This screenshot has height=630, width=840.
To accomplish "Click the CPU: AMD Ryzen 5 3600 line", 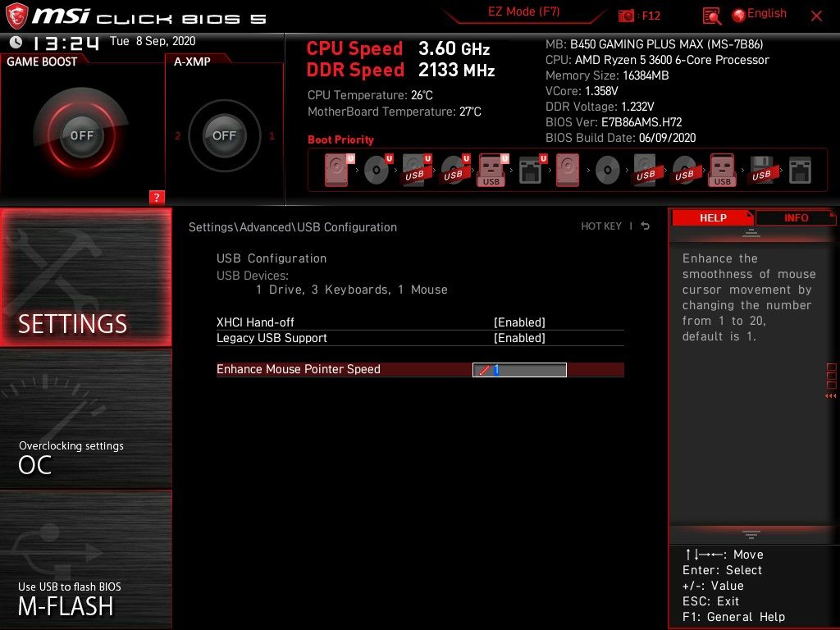I will 657,60.
